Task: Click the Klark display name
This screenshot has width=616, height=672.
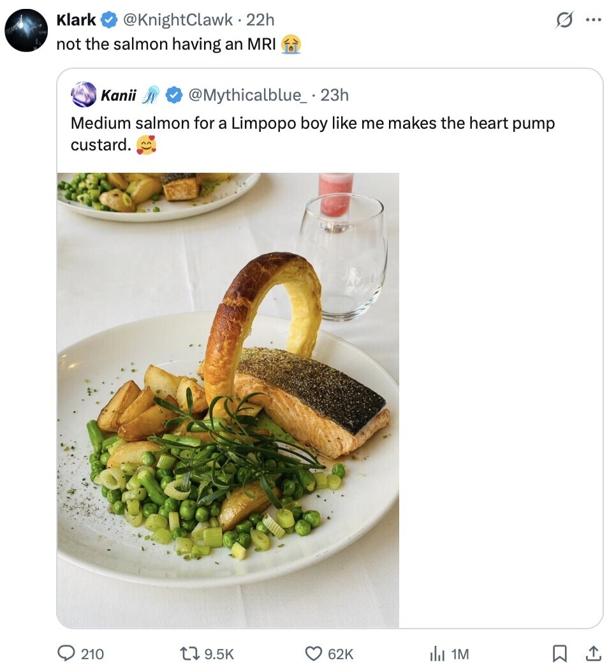Action: tap(76, 20)
